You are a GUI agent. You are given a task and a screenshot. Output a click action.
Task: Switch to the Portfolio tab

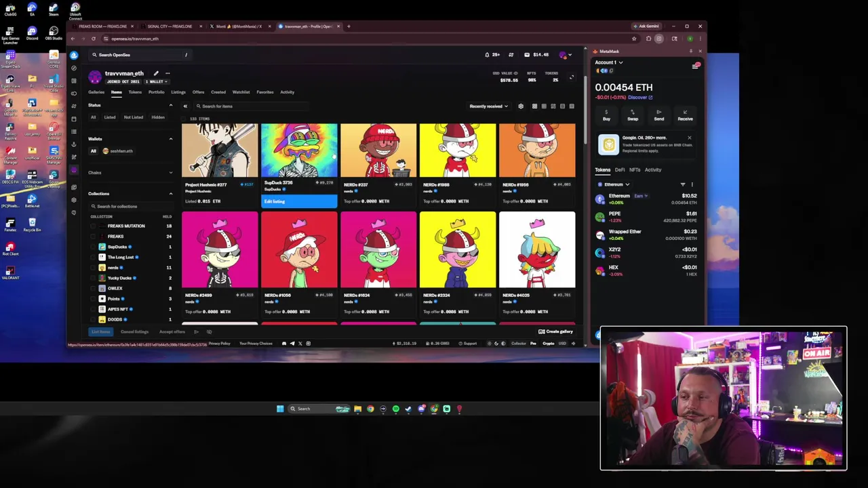point(157,92)
